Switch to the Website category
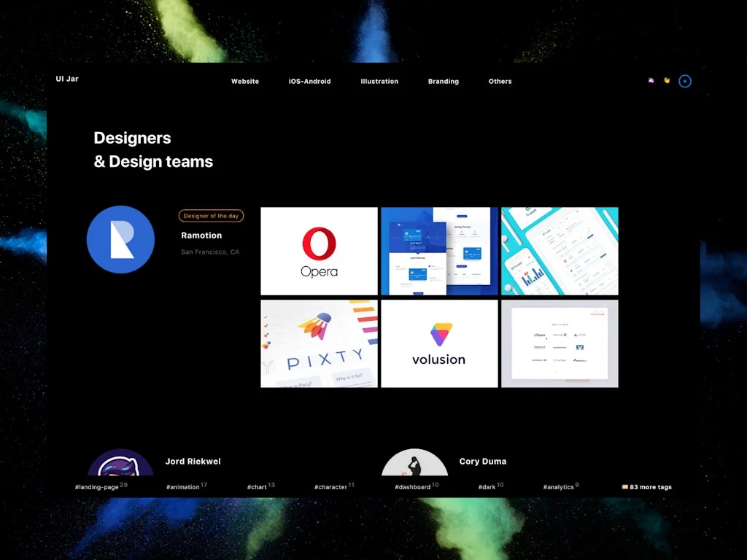747x560 pixels. point(245,81)
